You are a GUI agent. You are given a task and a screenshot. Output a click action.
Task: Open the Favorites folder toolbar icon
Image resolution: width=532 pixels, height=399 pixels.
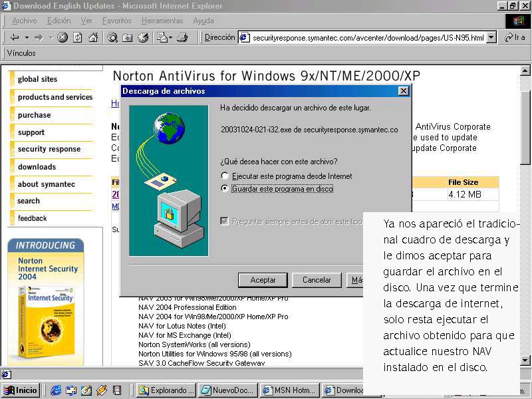128,37
